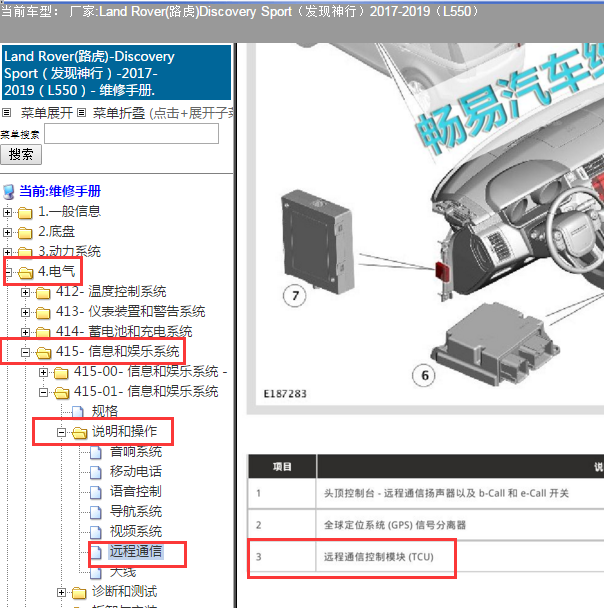Screen dimensions: 604x608
Task: Click the 当前:维修手册 link
Action: 60,191
